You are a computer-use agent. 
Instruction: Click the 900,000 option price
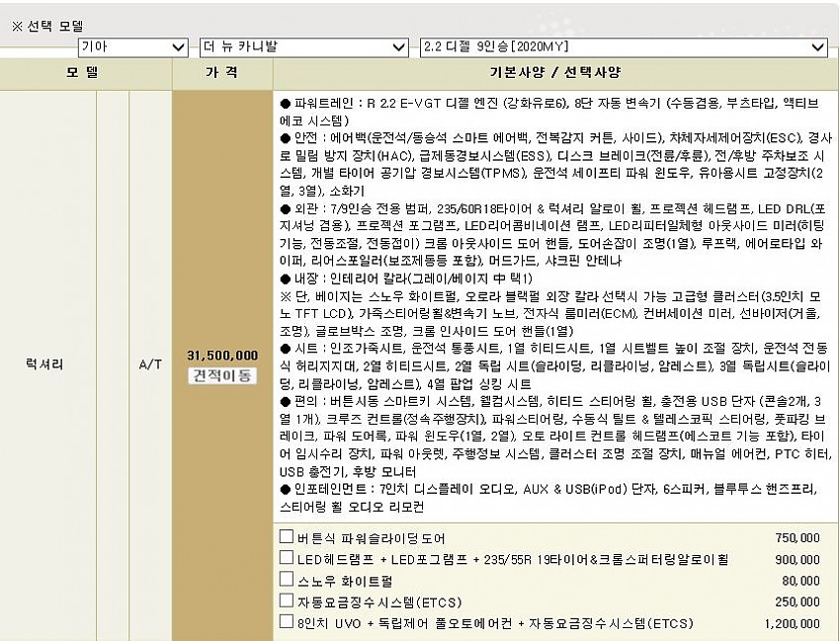point(798,560)
